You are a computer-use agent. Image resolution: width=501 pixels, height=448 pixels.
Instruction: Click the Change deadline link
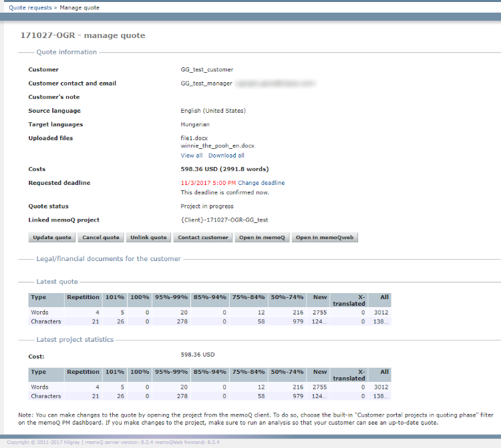(261, 183)
